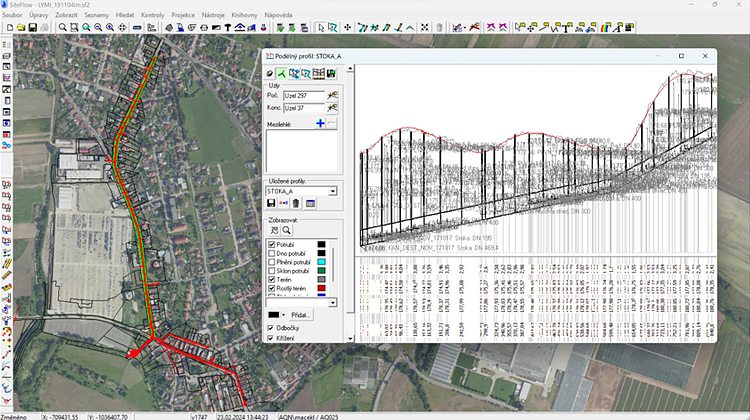
Task: Click the Přidat... button
Action: [x=300, y=315]
